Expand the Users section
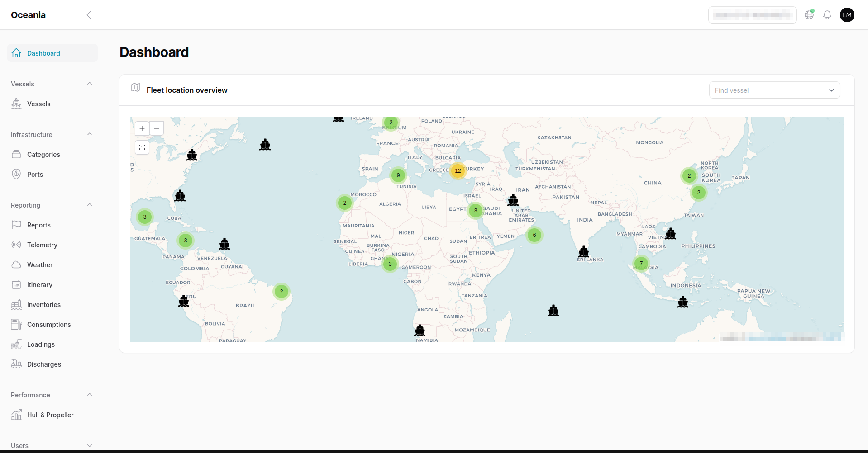Image resolution: width=868 pixels, height=453 pixels. click(90, 445)
